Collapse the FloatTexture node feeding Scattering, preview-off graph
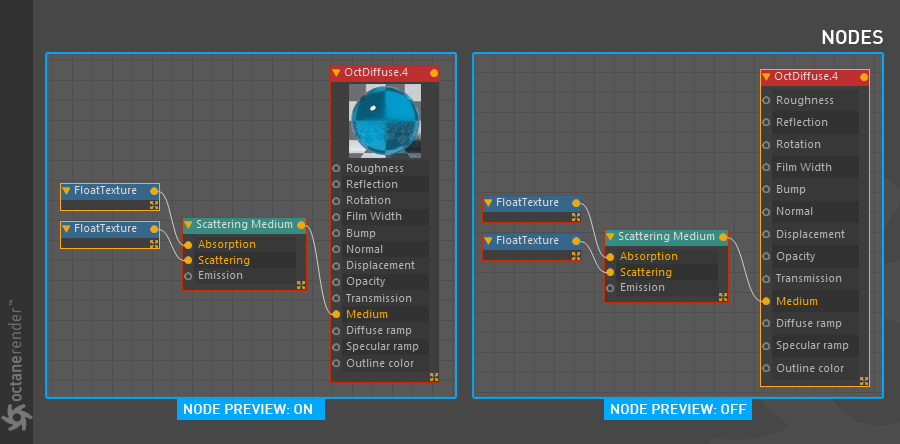900x444 pixels. [488, 240]
